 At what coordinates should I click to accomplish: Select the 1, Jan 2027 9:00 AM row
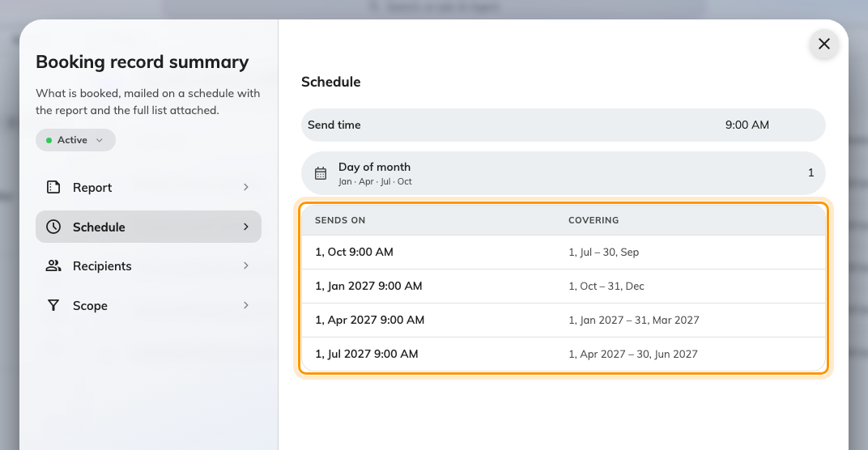(563, 287)
